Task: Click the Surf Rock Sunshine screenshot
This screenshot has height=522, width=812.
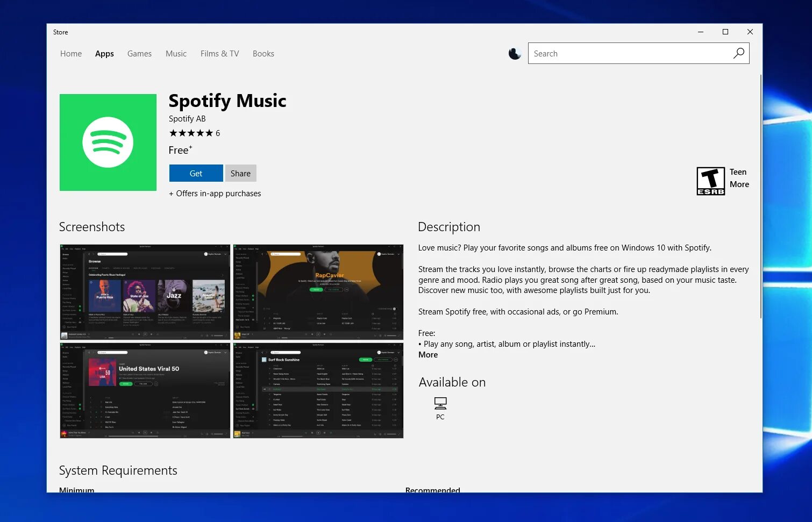Action: 317,390
